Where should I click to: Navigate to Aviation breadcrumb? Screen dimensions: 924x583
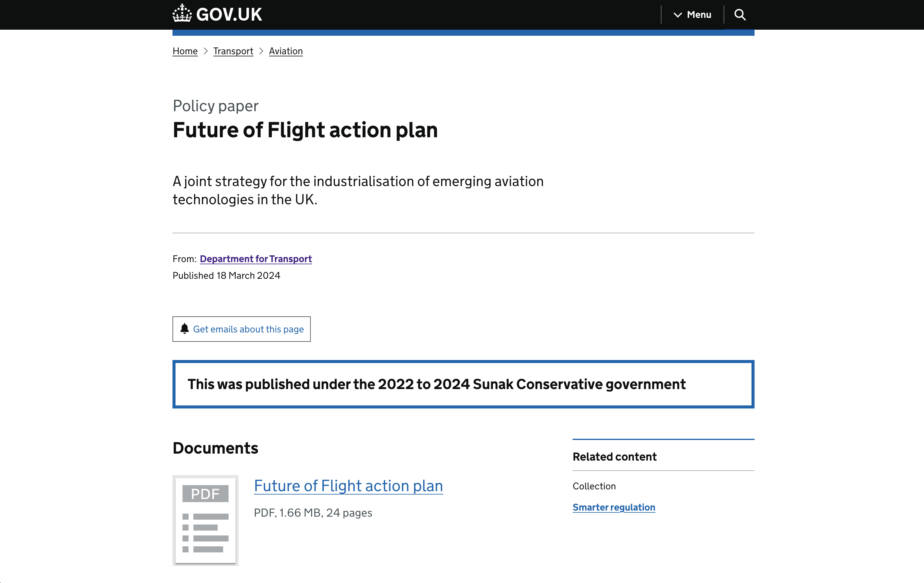[286, 51]
